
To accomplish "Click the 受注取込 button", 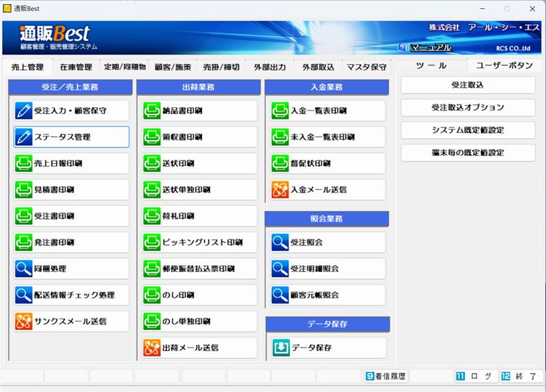I will click(468, 85).
